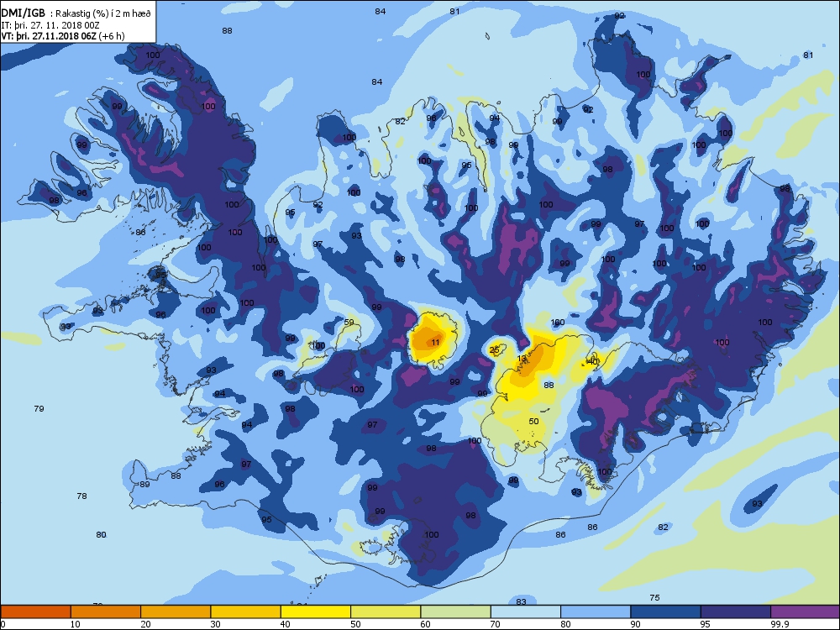Click the 10–20 orange legend swatch
Viewport: 840px width, 630px height.
point(106,612)
